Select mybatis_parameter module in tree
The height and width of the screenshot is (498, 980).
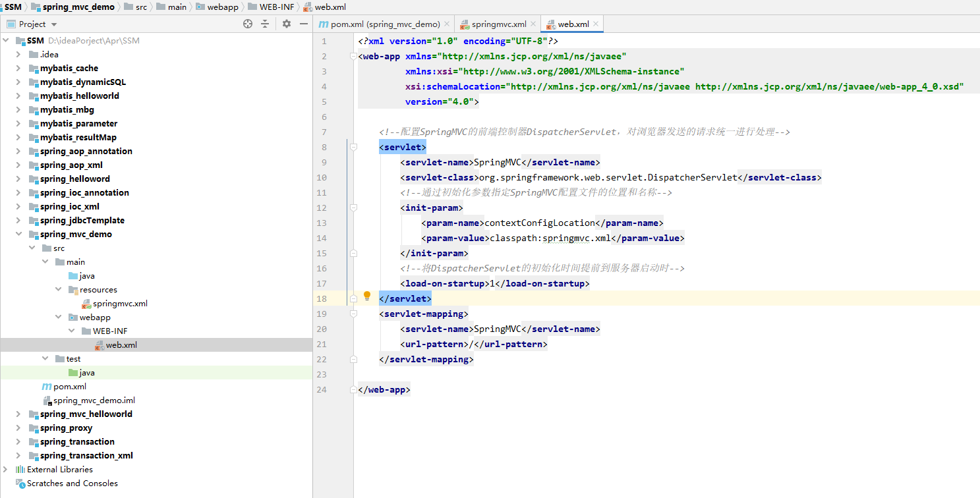(78, 124)
